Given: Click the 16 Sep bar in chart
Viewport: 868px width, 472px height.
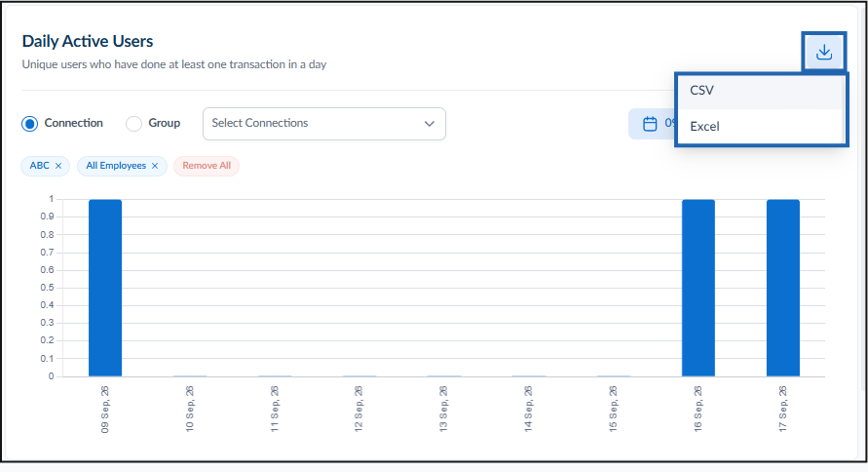Looking at the screenshot, I should click(698, 288).
